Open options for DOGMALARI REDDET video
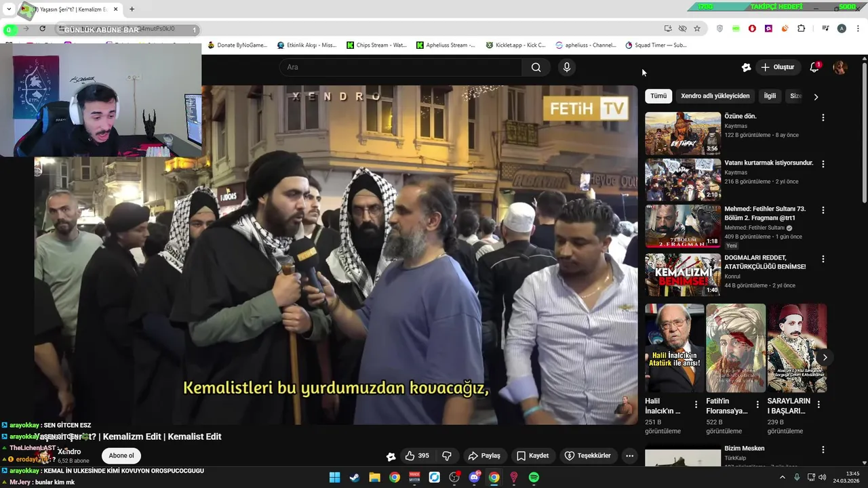 pyautogui.click(x=823, y=259)
